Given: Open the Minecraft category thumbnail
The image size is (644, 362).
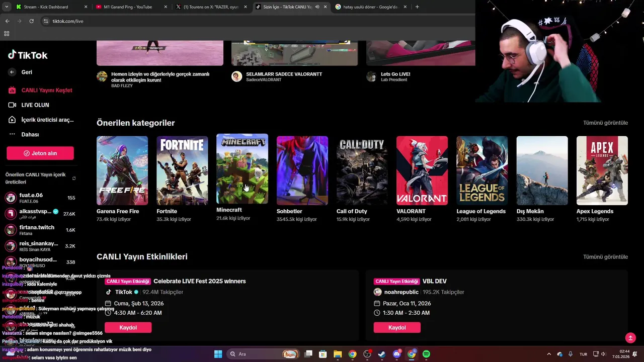Looking at the screenshot, I should pos(242,168).
